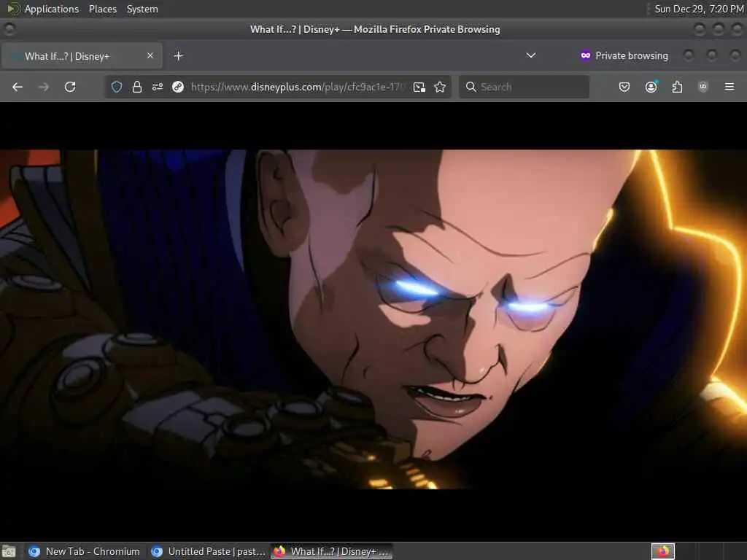Click the forward navigation arrow
Image resolution: width=747 pixels, height=560 pixels.
[x=43, y=87]
